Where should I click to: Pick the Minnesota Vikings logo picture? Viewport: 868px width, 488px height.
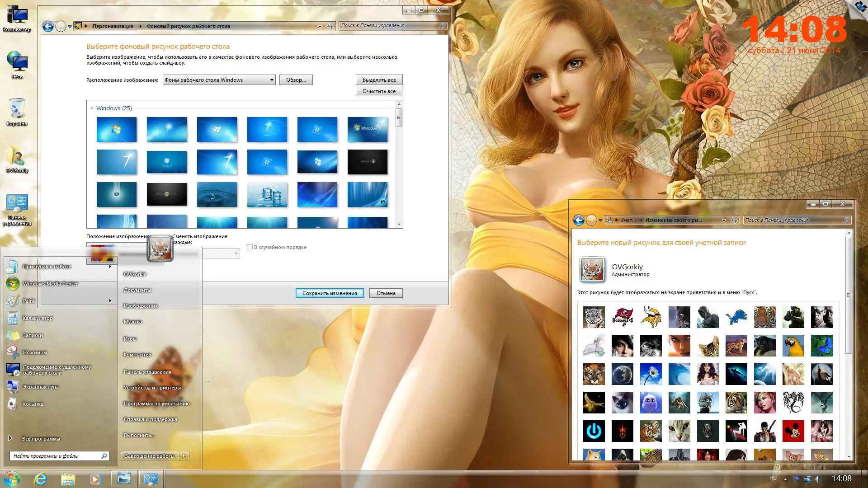(651, 317)
